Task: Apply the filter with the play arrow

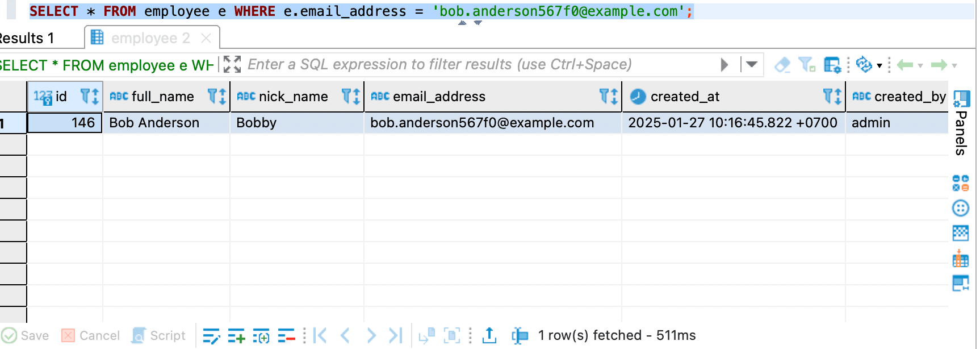Action: click(724, 65)
